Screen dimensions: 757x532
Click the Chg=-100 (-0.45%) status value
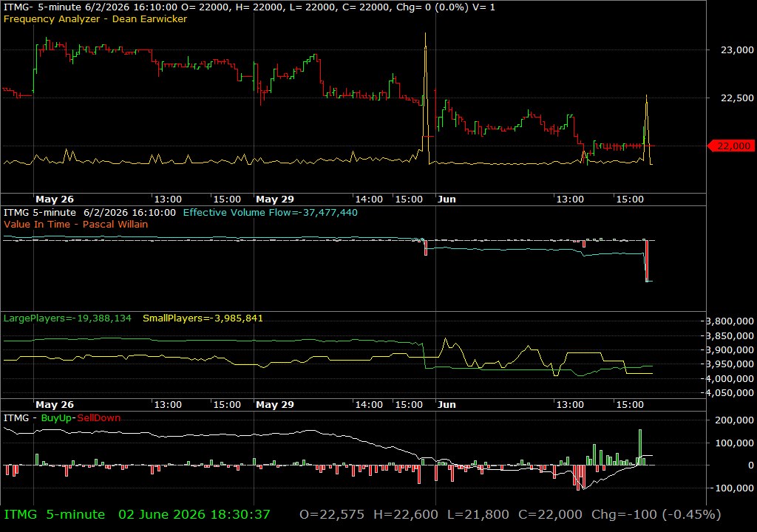pos(656,514)
